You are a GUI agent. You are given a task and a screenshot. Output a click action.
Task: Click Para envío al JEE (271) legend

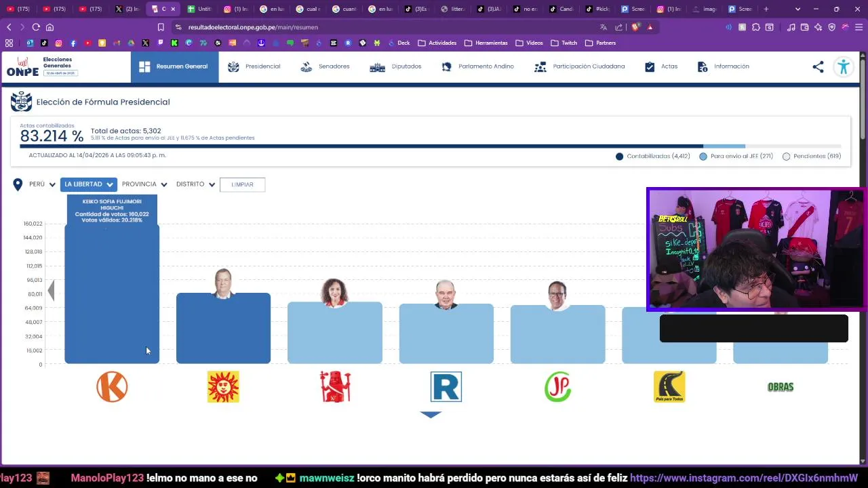[736, 157]
